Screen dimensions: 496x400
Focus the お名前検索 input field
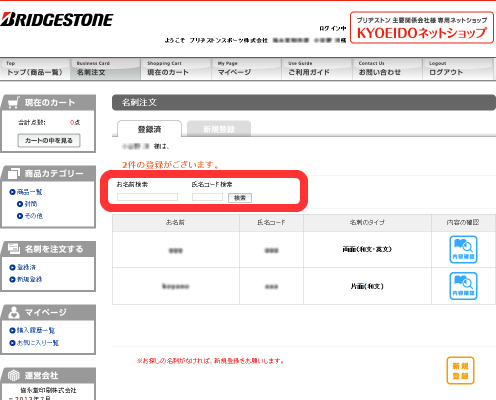[147, 197]
